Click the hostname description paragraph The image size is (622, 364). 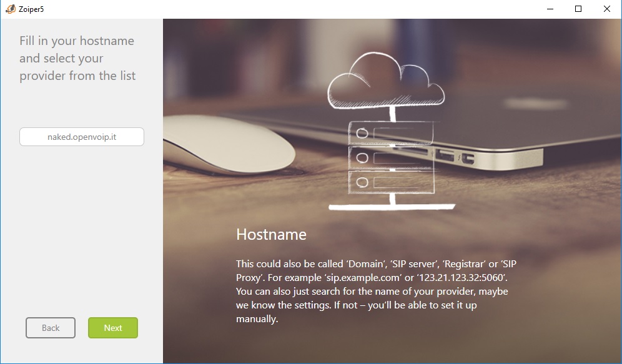[377, 292]
